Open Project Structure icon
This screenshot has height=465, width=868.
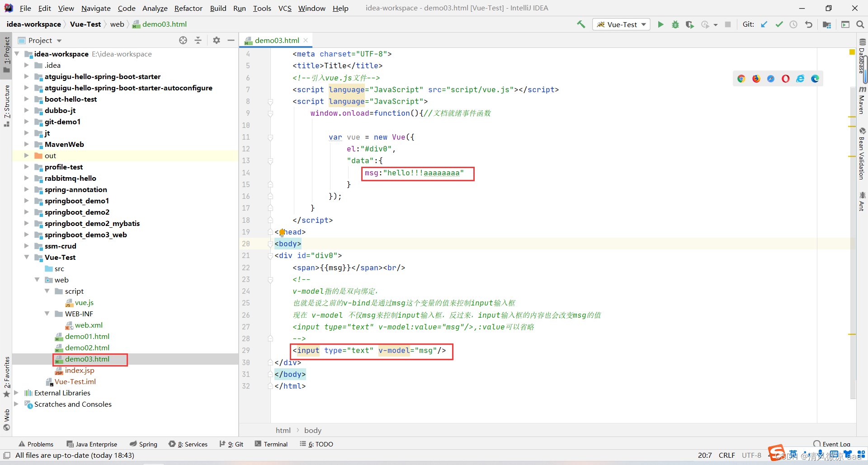(827, 24)
